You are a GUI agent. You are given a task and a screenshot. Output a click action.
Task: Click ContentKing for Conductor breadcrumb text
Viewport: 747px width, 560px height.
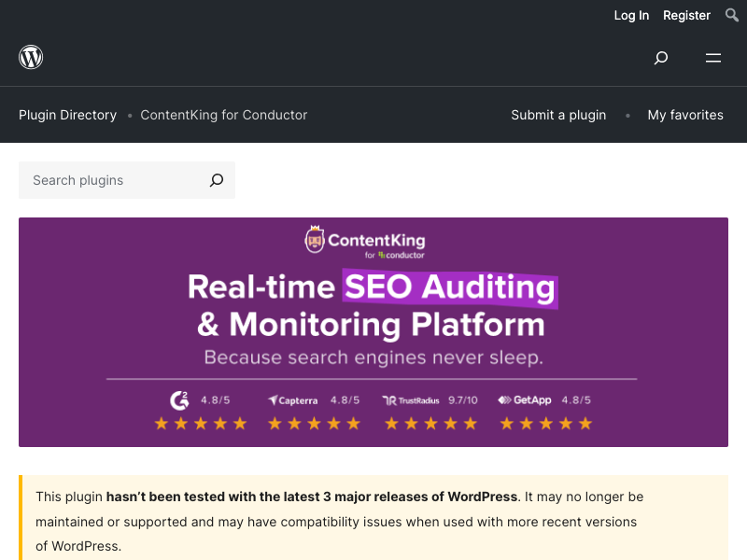(x=224, y=115)
